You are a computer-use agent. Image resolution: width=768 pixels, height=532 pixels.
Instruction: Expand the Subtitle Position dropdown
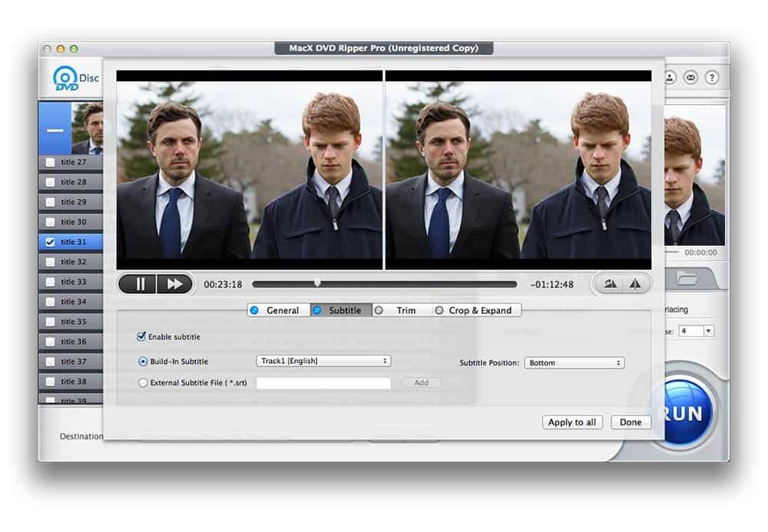[574, 362]
